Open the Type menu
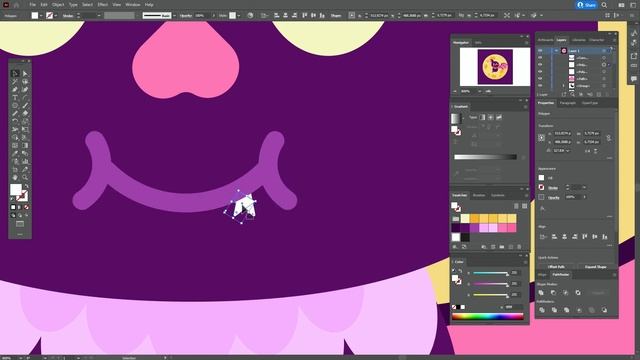 [73, 4]
